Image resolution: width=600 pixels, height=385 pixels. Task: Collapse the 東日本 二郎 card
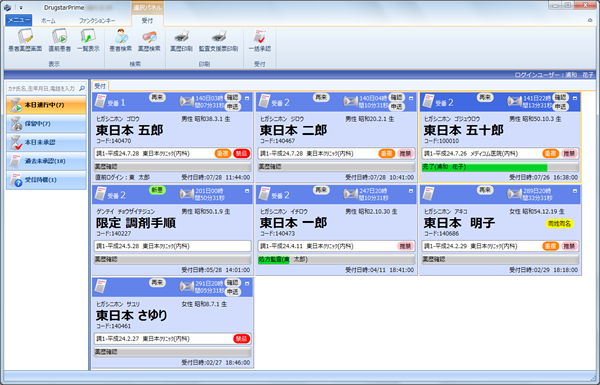click(x=411, y=98)
